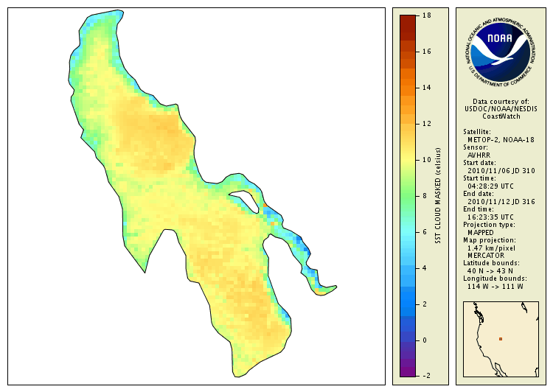The image size is (553, 392).
Task: Click the '16' tick on color scale
Action: click(427, 52)
